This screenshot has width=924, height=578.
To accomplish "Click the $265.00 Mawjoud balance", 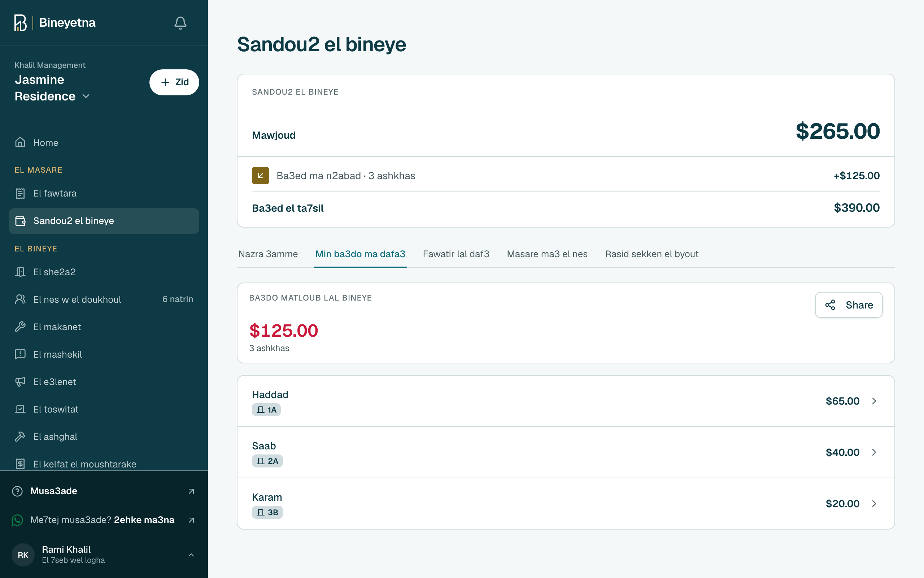I will point(838,131).
